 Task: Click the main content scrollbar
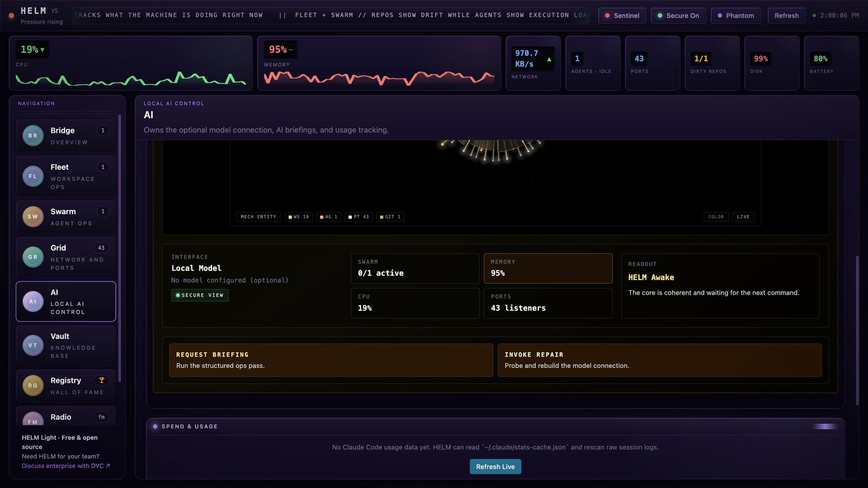[x=857, y=330]
